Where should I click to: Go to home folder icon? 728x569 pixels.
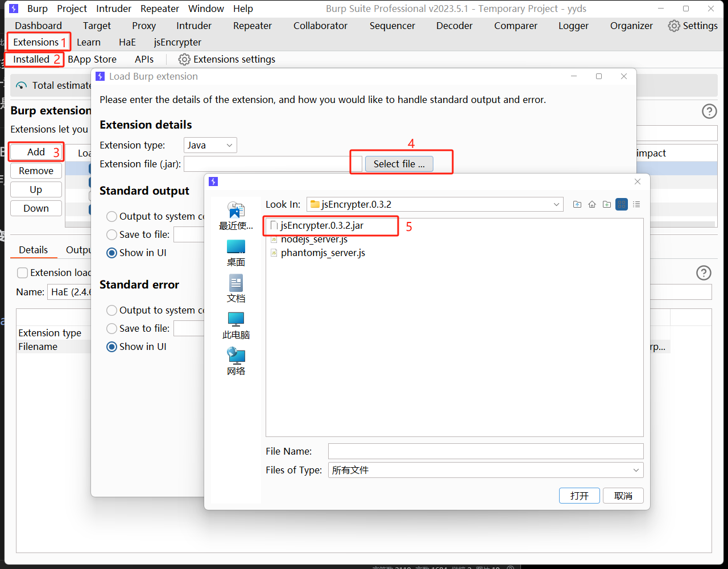pyautogui.click(x=592, y=204)
